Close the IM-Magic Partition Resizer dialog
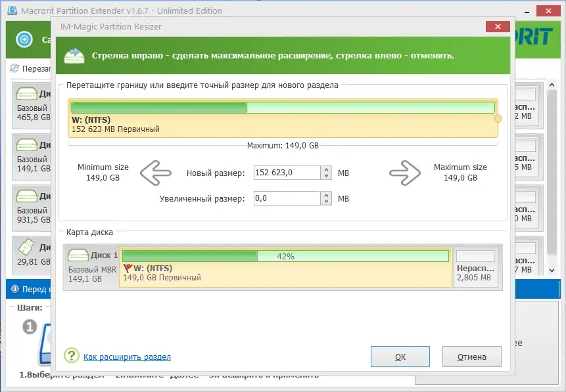Screen dimensions: 566x392 click(x=498, y=27)
